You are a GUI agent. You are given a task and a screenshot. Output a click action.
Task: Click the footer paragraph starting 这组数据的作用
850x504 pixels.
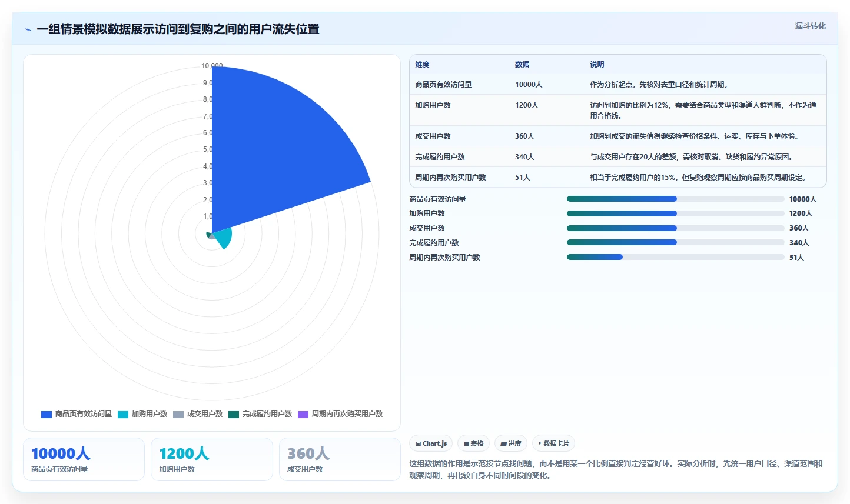616,469
